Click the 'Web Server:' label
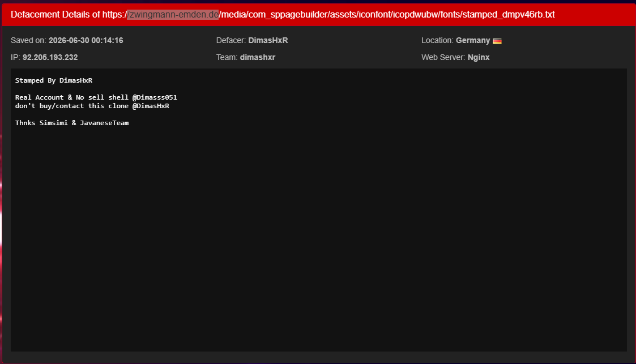Screen dimensions: 636x364 coord(443,58)
